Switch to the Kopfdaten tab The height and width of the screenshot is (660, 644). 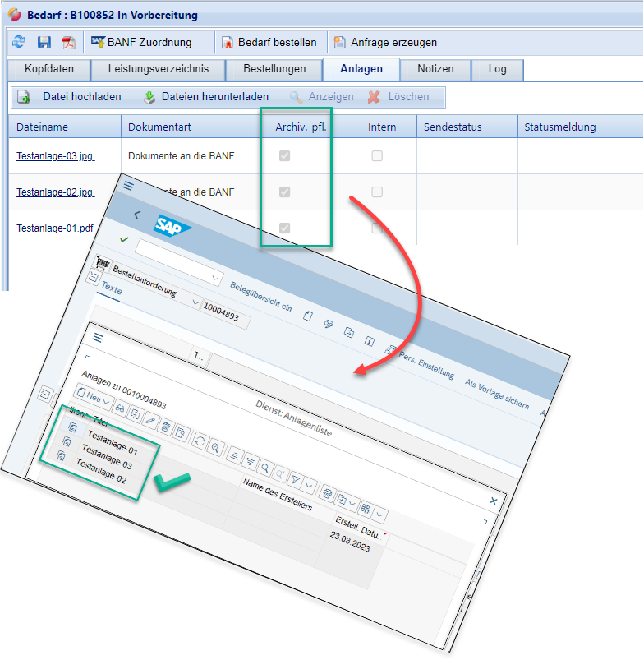[x=47, y=69]
